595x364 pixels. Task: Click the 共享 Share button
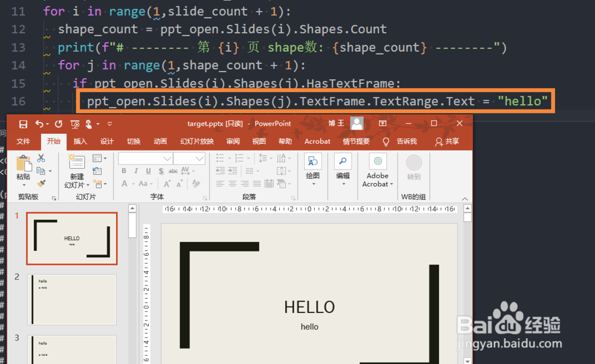(447, 142)
